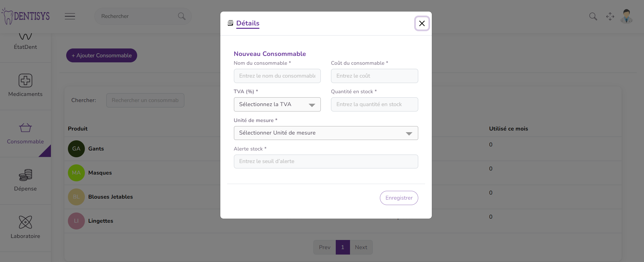
Task: Click the Quantité en stock field
Action: coord(374,104)
